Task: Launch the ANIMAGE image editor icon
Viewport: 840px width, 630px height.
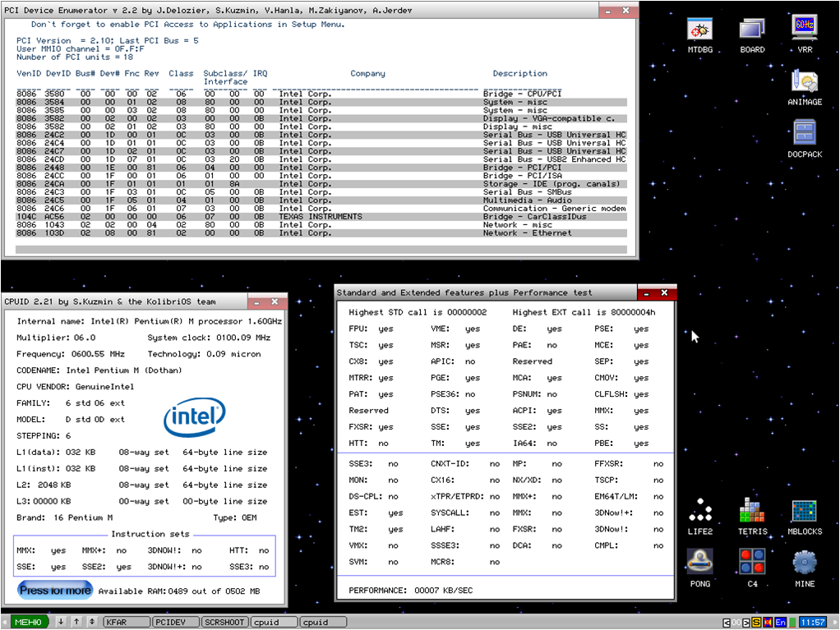Action: (804, 83)
